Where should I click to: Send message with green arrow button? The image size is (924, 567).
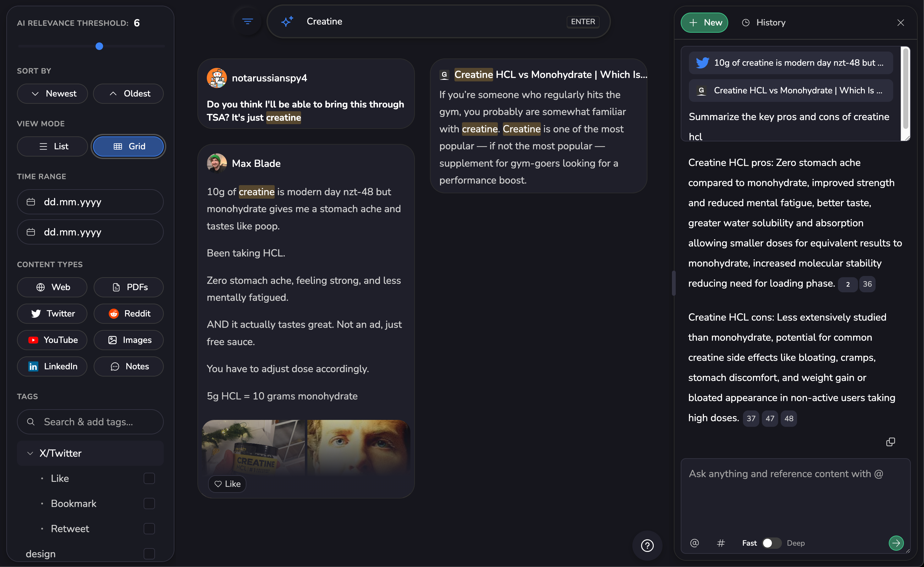tap(896, 542)
